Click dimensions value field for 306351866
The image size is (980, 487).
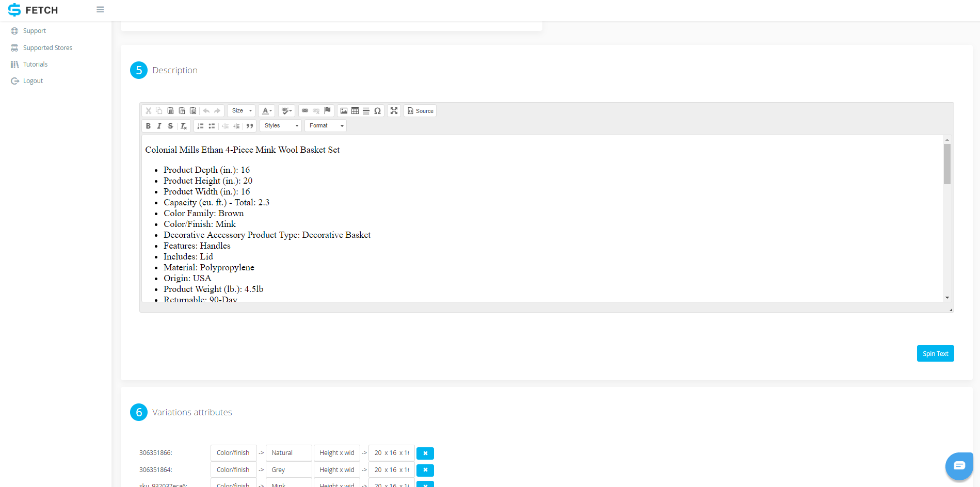392,453
